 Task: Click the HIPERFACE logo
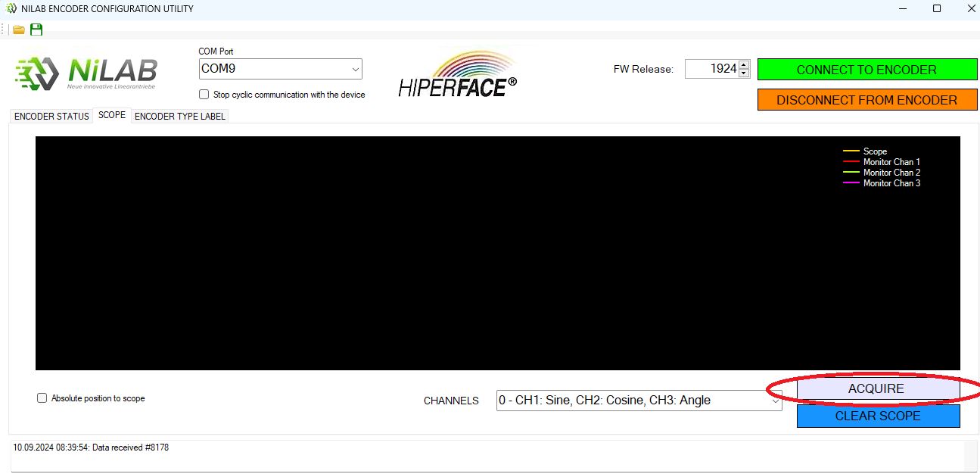coord(457,74)
